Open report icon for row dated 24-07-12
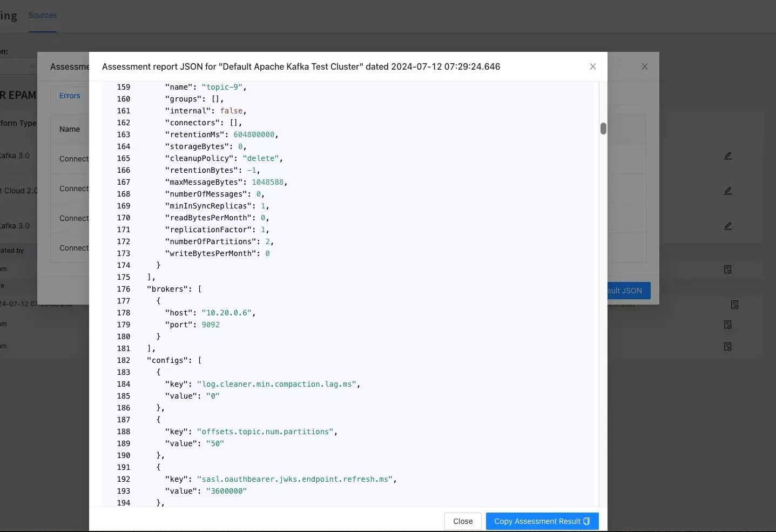The width and height of the screenshot is (776, 532). [734, 305]
